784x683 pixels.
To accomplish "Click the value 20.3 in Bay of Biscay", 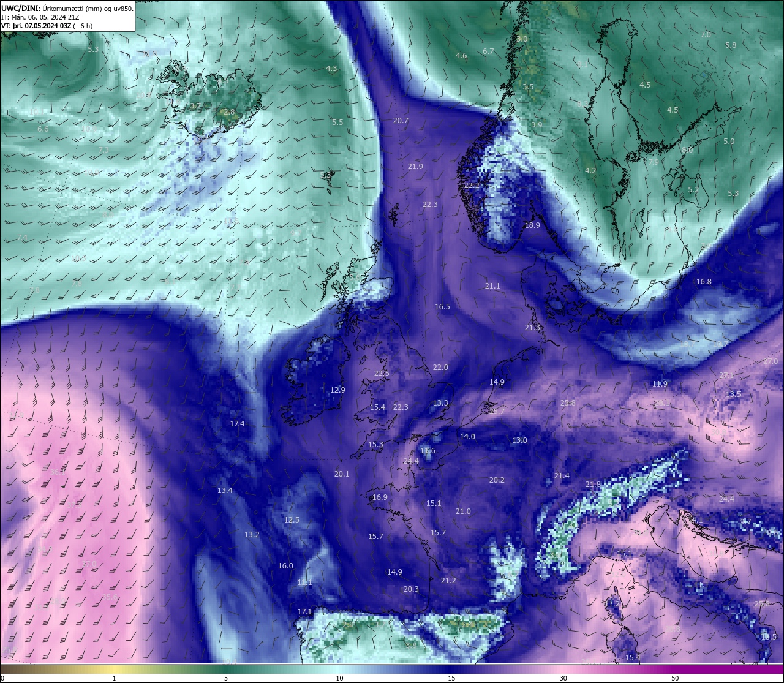I will coord(411,589).
